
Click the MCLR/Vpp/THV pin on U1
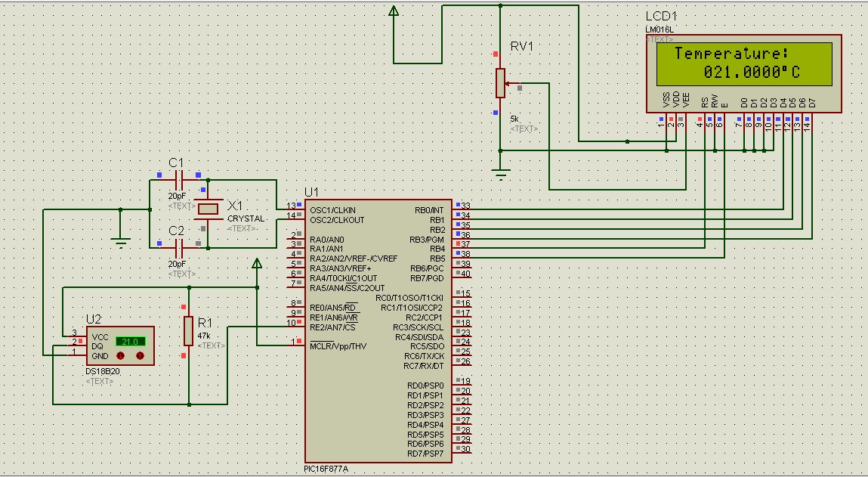(338, 346)
